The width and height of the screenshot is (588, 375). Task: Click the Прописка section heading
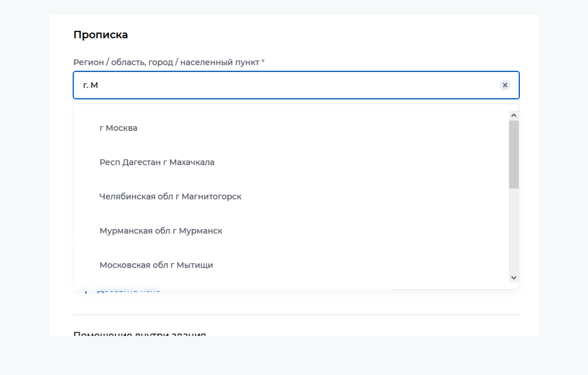pyautogui.click(x=100, y=35)
